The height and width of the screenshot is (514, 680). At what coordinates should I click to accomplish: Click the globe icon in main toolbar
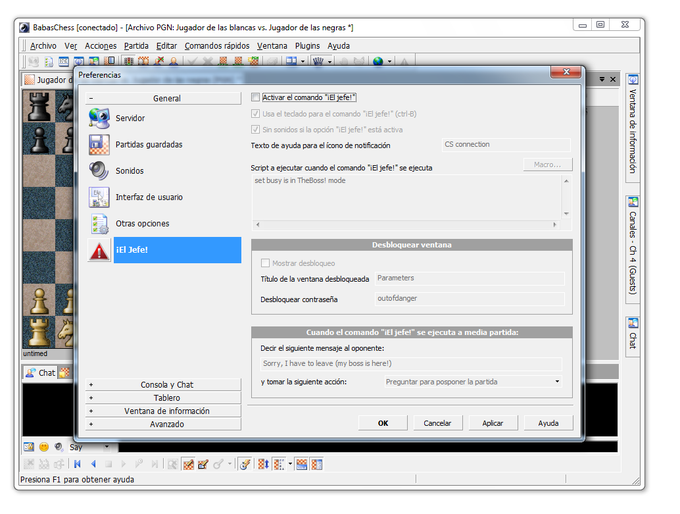coord(378,61)
